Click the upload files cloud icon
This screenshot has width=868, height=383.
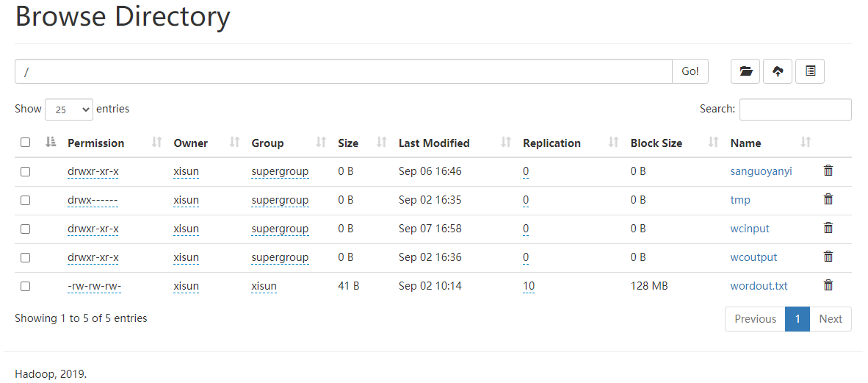pyautogui.click(x=778, y=71)
